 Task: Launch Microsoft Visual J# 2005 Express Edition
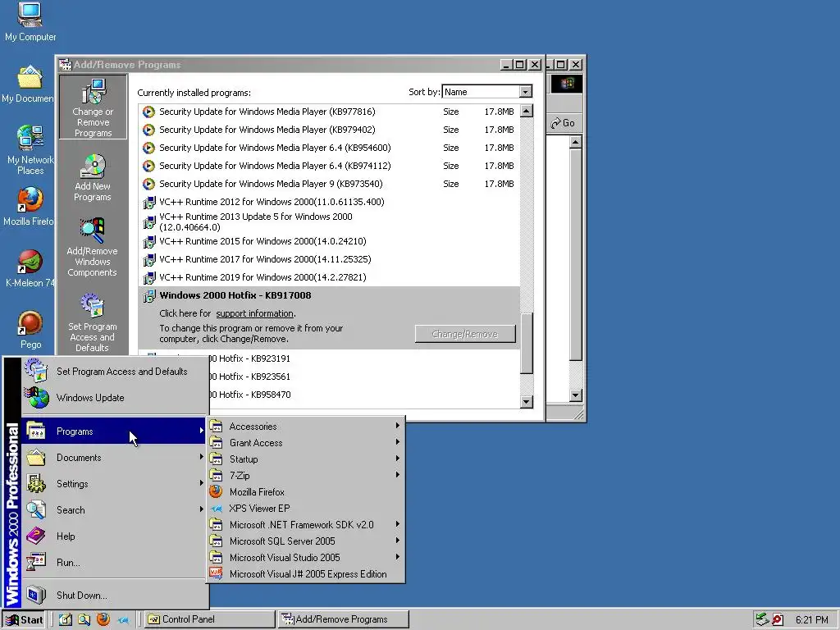(x=305, y=573)
